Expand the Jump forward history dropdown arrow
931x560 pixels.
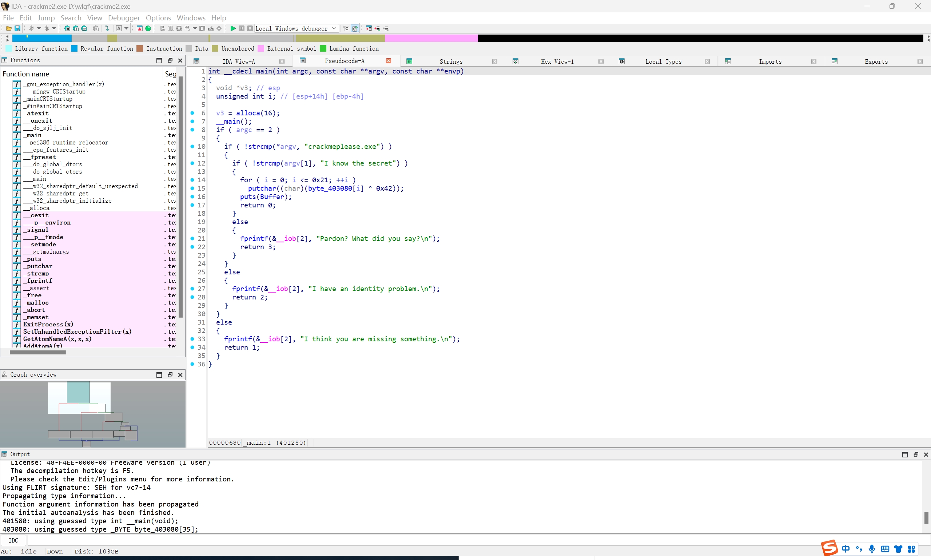(54, 28)
